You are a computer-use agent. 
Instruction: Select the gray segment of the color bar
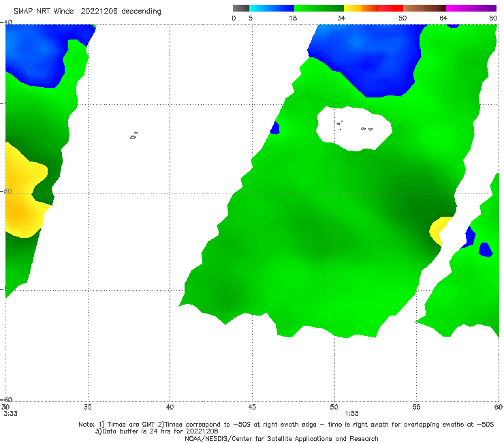pyautogui.click(x=241, y=8)
